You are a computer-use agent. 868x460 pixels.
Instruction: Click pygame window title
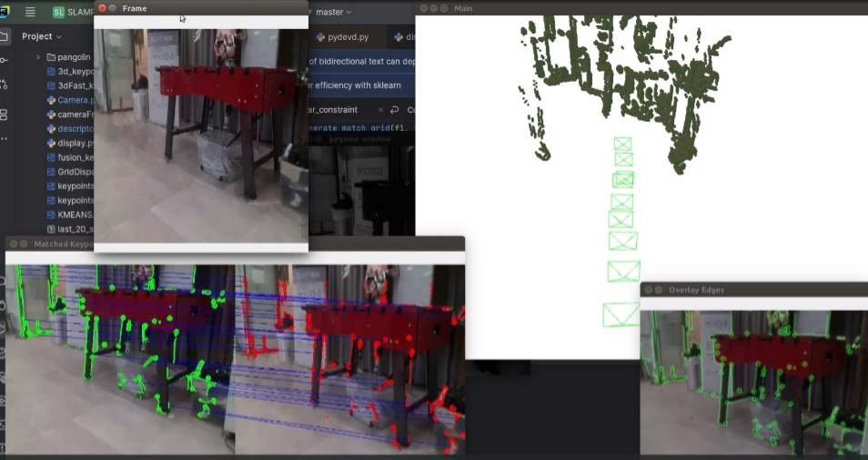(x=359, y=139)
